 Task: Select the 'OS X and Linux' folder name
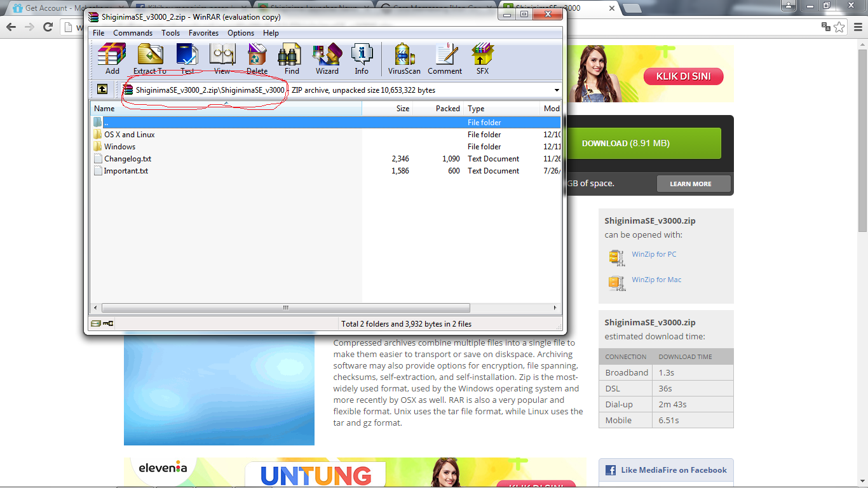click(x=130, y=135)
